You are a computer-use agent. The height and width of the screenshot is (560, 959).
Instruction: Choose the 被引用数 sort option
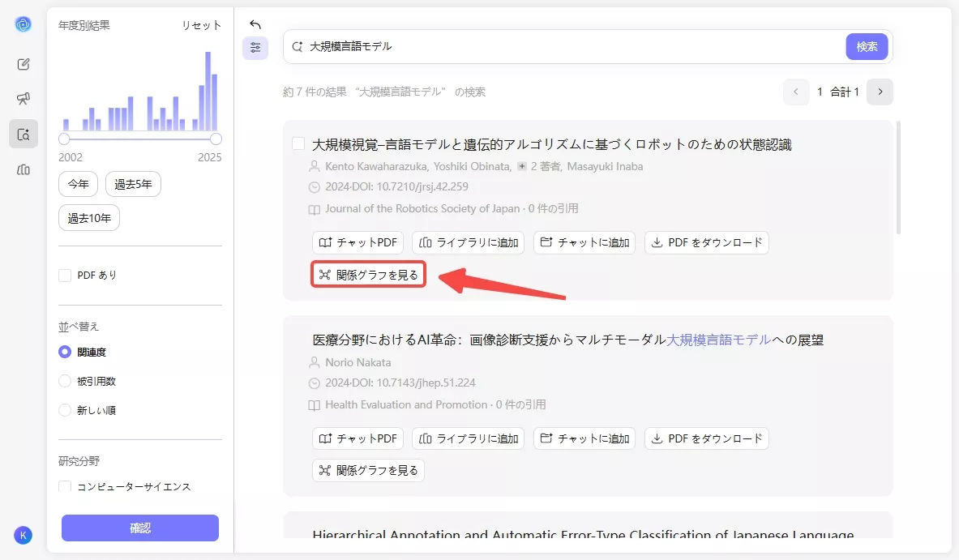point(65,380)
